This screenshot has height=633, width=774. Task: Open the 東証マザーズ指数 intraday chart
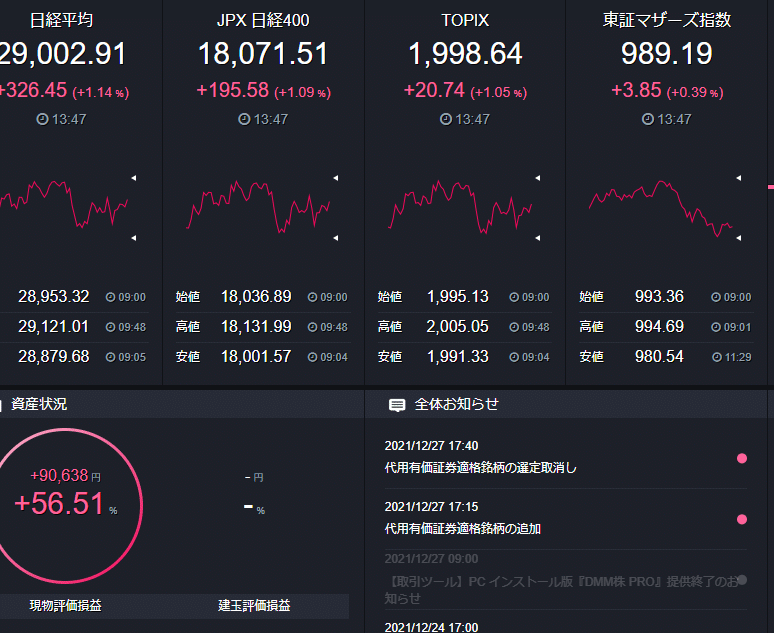(660, 208)
